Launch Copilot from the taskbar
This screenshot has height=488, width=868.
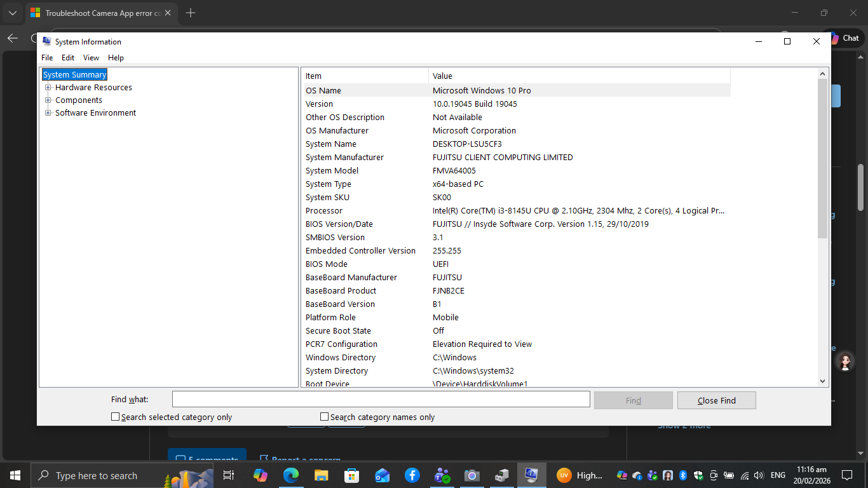coord(261,475)
